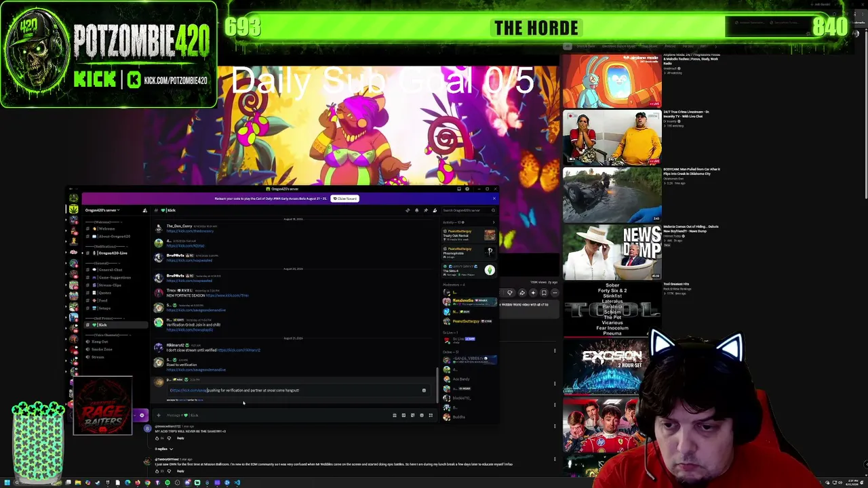Dismiss the Call of Duty promo banner
Viewport: 868px width, 488px height.
click(494, 199)
